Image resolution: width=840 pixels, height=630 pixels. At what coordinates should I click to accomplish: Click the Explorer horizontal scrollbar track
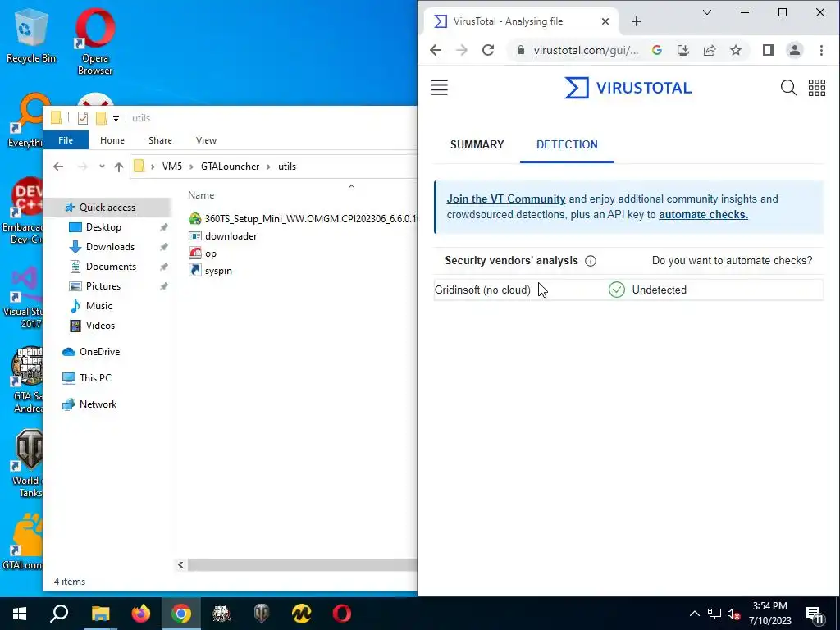(x=302, y=564)
